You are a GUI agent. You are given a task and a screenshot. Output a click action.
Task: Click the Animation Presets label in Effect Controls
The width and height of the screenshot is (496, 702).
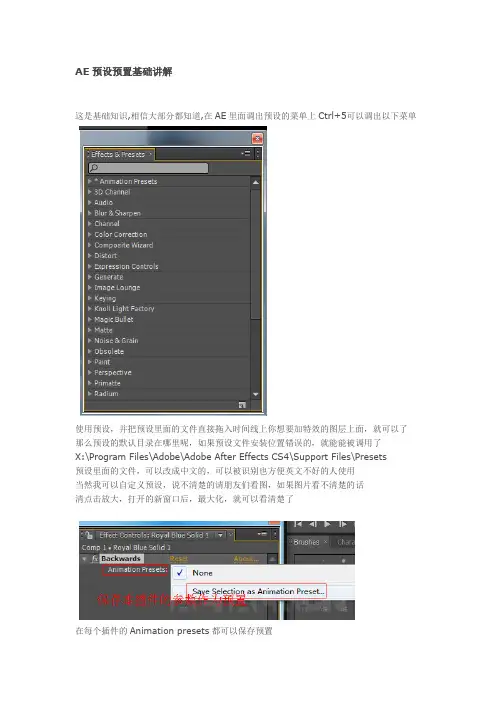[x=137, y=570]
